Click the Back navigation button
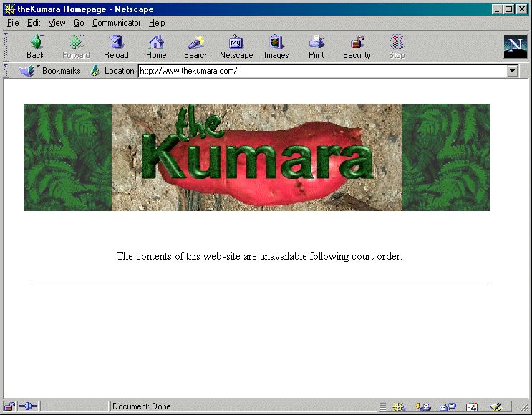Image resolution: width=532 pixels, height=415 pixels. click(35, 47)
